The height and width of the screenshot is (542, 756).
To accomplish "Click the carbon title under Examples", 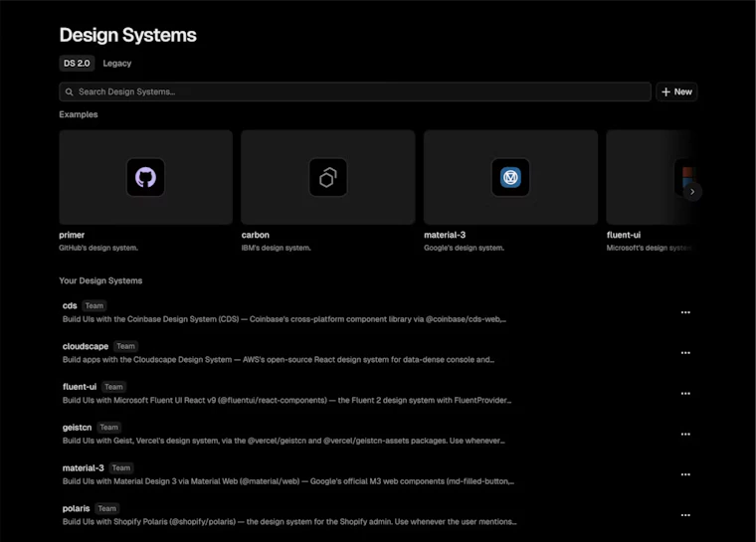I will (255, 235).
